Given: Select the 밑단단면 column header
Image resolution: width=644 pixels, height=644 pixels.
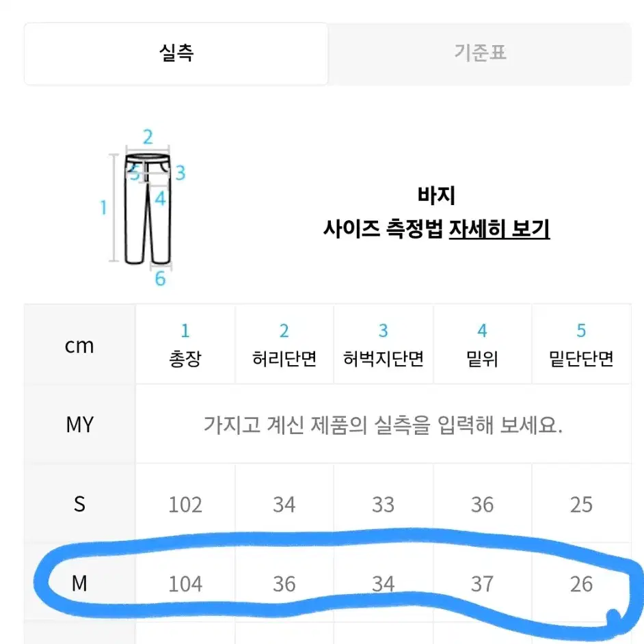Looking at the screenshot, I should [581, 345].
